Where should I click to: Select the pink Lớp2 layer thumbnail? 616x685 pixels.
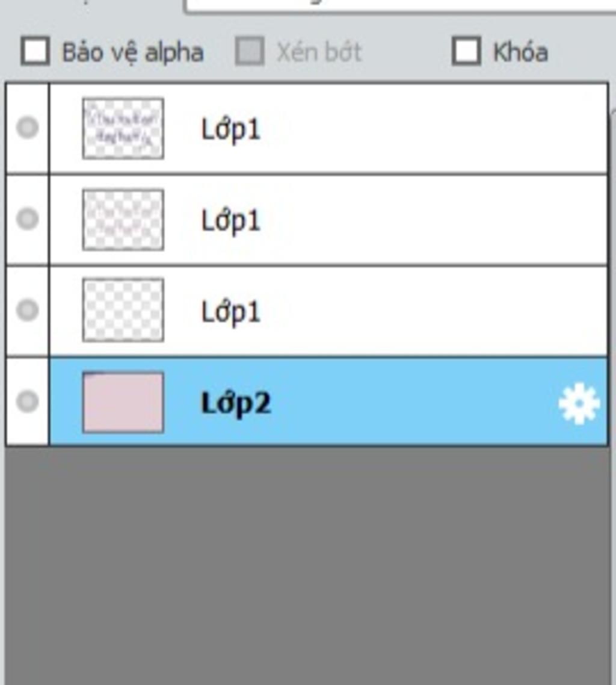123,402
